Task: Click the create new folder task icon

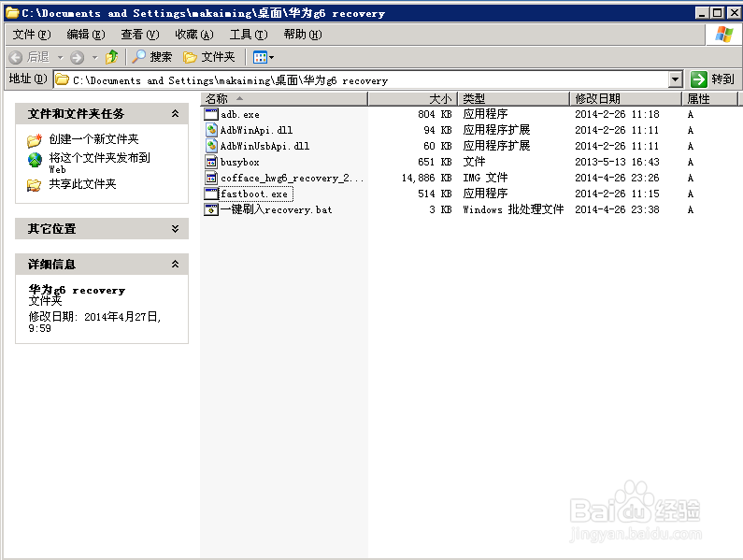Action: (35, 140)
